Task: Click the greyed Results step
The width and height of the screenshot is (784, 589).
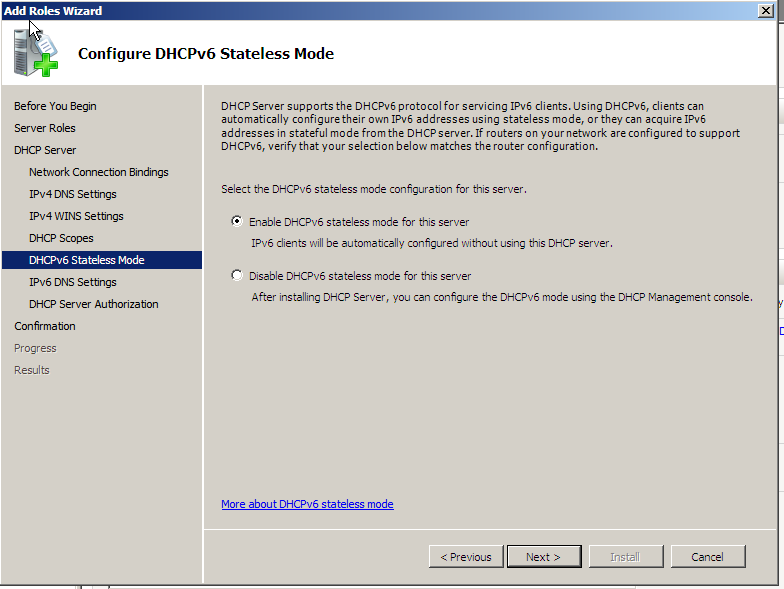Action: point(32,370)
